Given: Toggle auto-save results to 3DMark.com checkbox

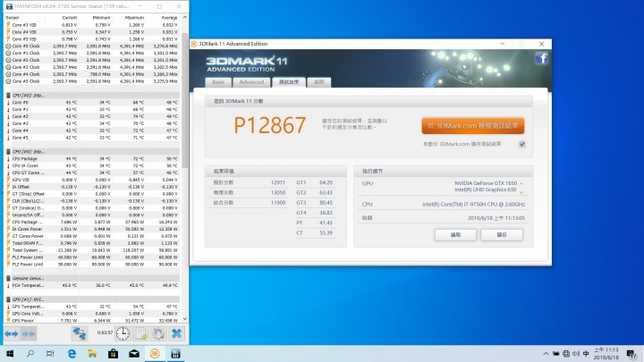Looking at the screenshot, I should coord(522,145).
